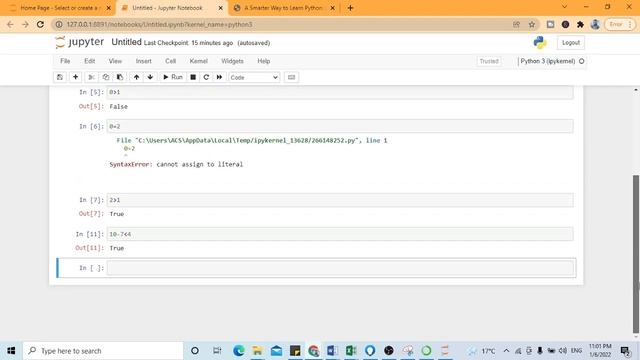640x360 pixels.
Task: Restart kernel and run all cells
Action: coord(219,77)
